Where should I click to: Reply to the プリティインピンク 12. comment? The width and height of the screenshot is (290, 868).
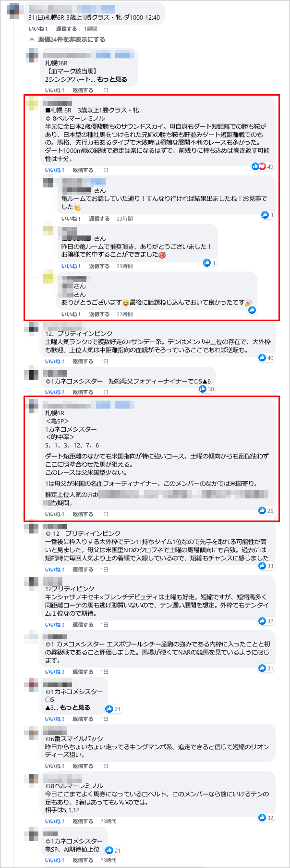(83, 361)
